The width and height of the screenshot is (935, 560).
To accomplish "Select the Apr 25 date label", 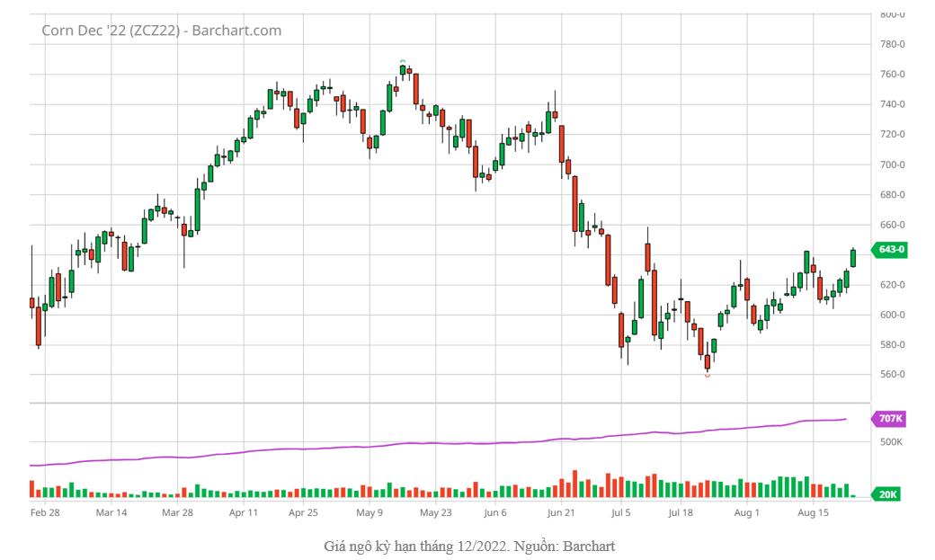I will pyautogui.click(x=304, y=513).
